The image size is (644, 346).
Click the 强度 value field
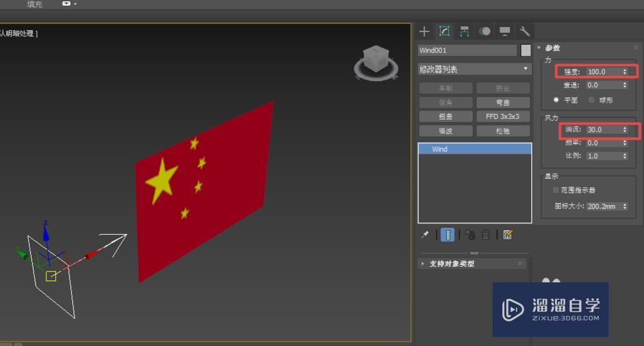603,72
